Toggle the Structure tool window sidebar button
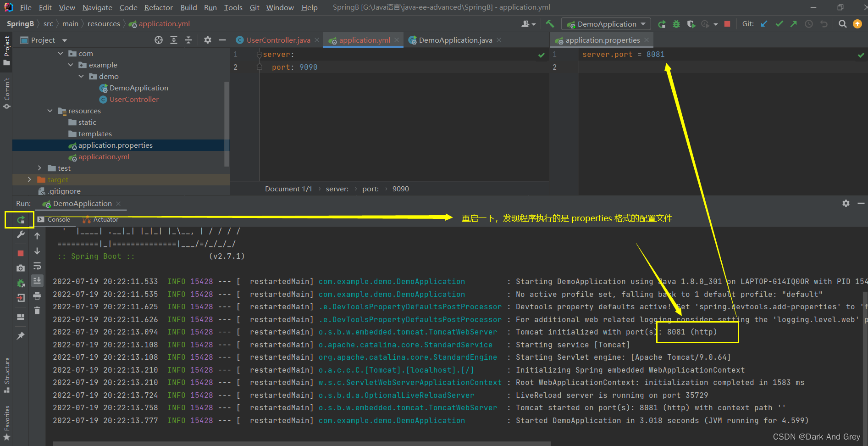The height and width of the screenshot is (446, 868). pyautogui.click(x=6, y=375)
